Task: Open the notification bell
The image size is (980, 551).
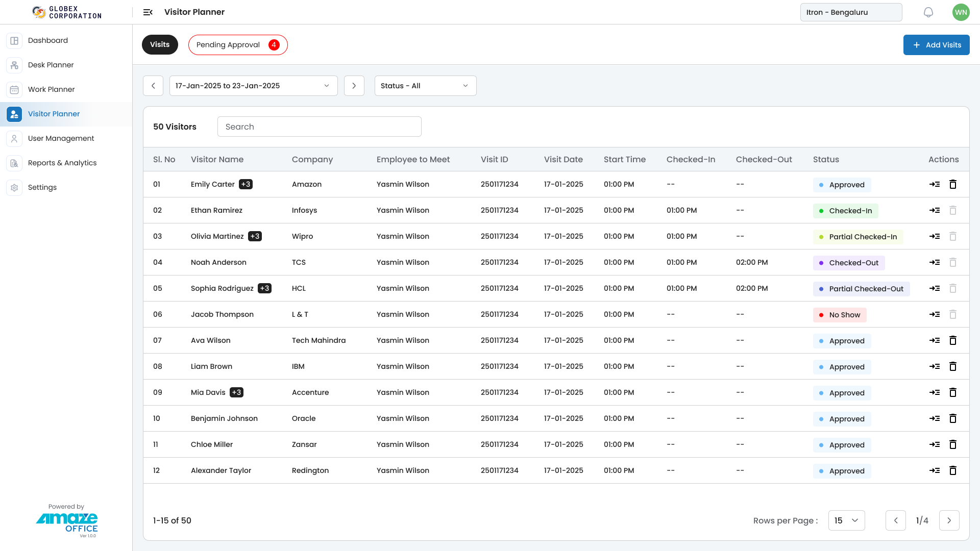Action: pyautogui.click(x=928, y=12)
